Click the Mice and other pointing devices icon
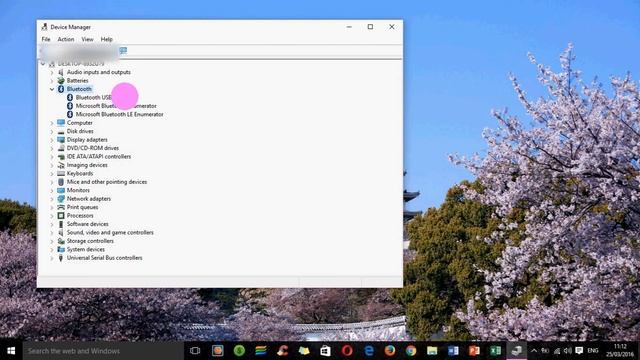The image size is (640, 360). 61,182
